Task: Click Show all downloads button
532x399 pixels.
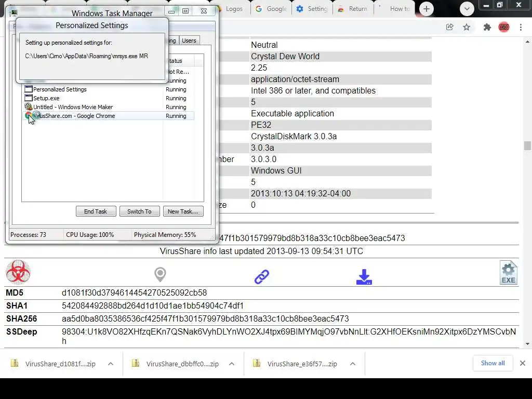Action: pyautogui.click(x=493, y=363)
